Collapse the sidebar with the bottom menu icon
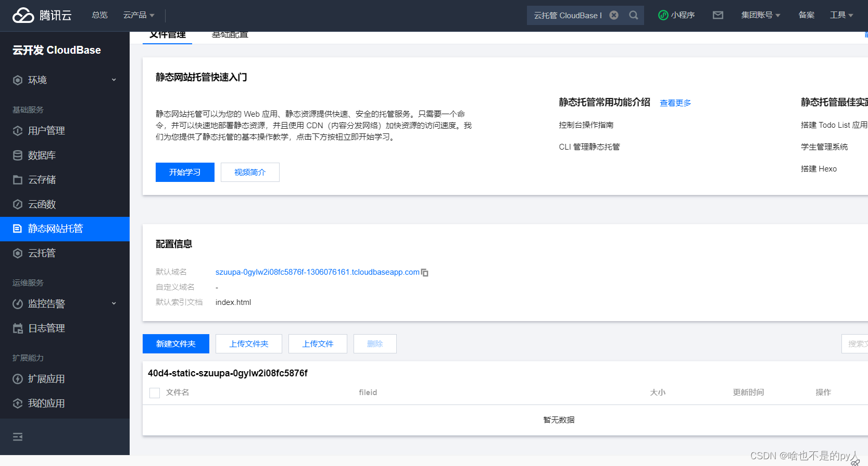Viewport: 868px width, 466px height. click(18, 437)
